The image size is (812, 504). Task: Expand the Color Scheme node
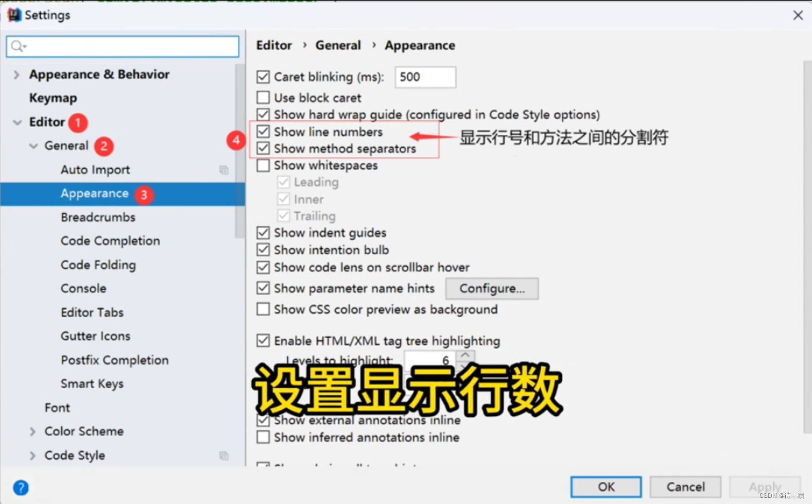point(32,431)
